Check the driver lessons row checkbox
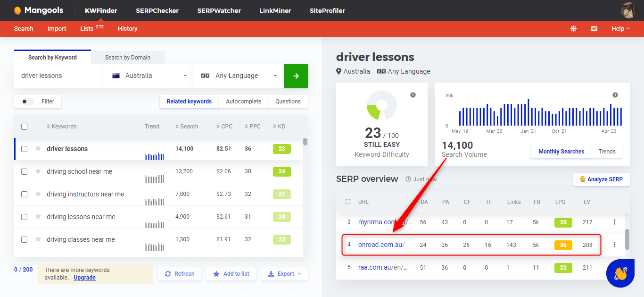 point(25,149)
